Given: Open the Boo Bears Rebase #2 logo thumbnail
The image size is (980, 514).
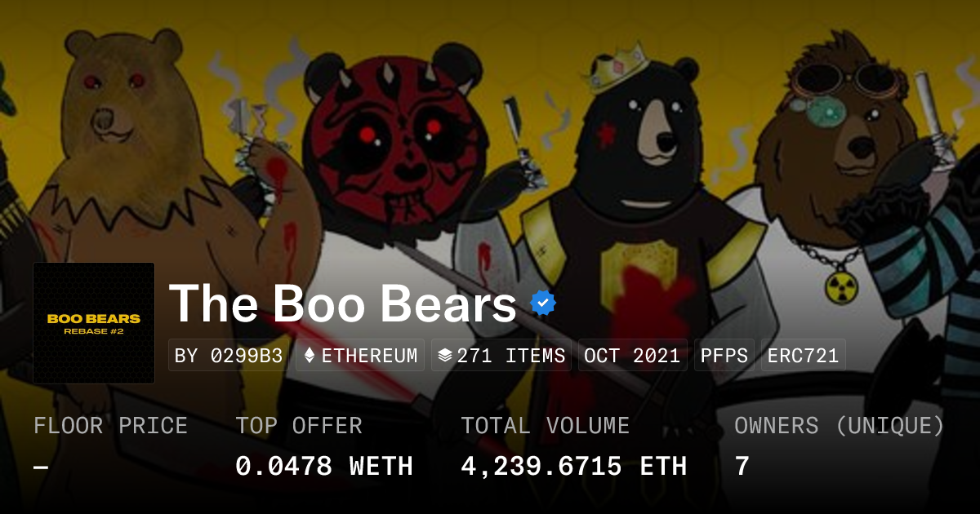Looking at the screenshot, I should click(x=94, y=323).
